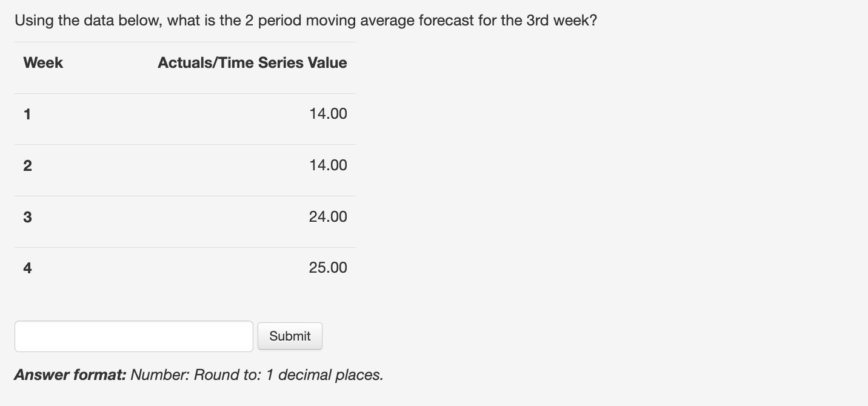Click the Week 3 label cell
The height and width of the screenshot is (406, 868).
pyautogui.click(x=27, y=216)
